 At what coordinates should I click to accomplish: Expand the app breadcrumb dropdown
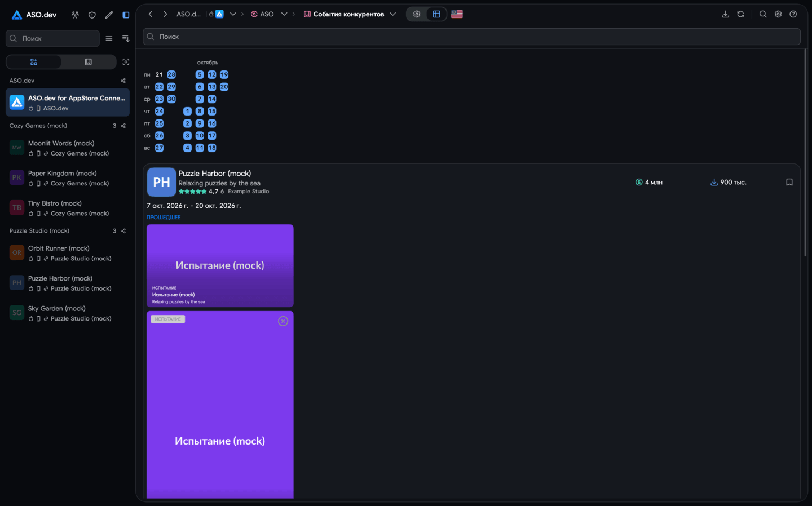click(x=233, y=14)
